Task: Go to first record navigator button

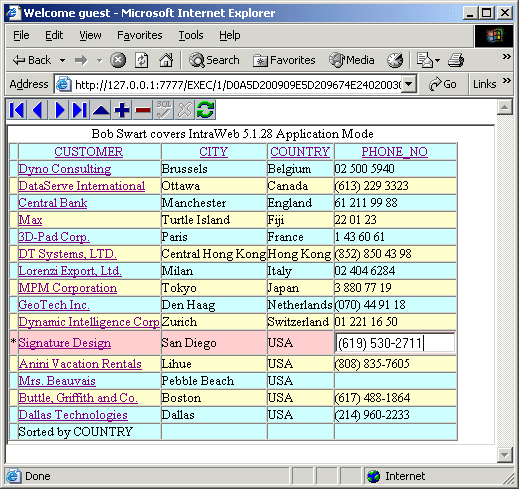Action: [x=17, y=110]
